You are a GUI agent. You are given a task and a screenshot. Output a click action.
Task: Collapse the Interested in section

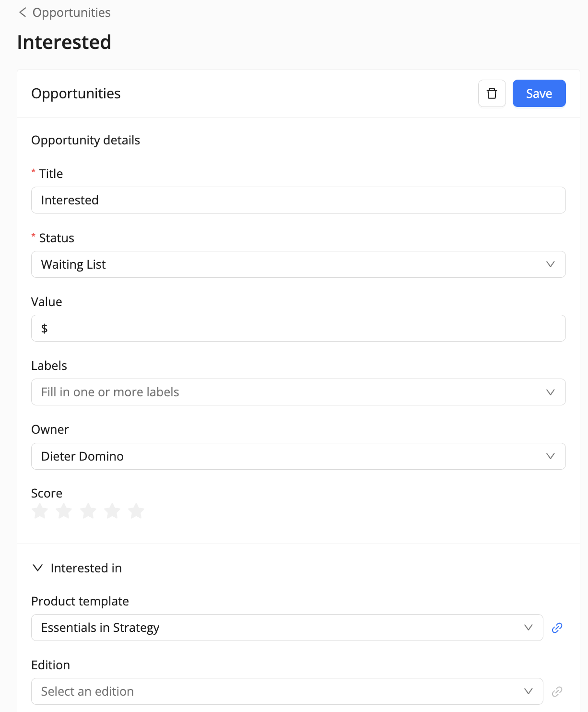coord(37,568)
